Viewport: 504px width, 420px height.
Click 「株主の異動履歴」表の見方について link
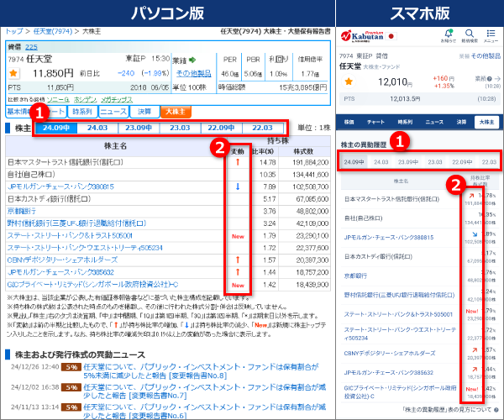coord(447,410)
